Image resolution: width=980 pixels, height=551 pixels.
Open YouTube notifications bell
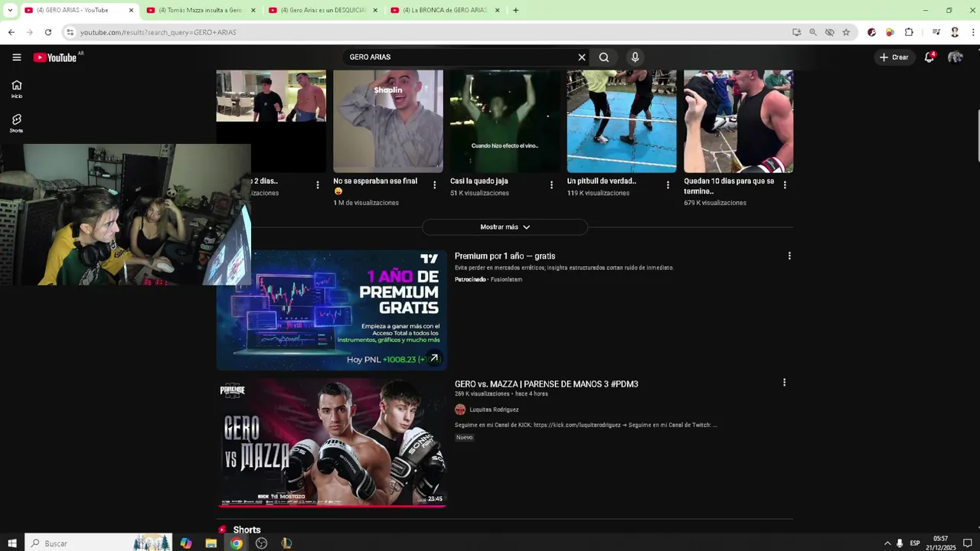(x=929, y=57)
